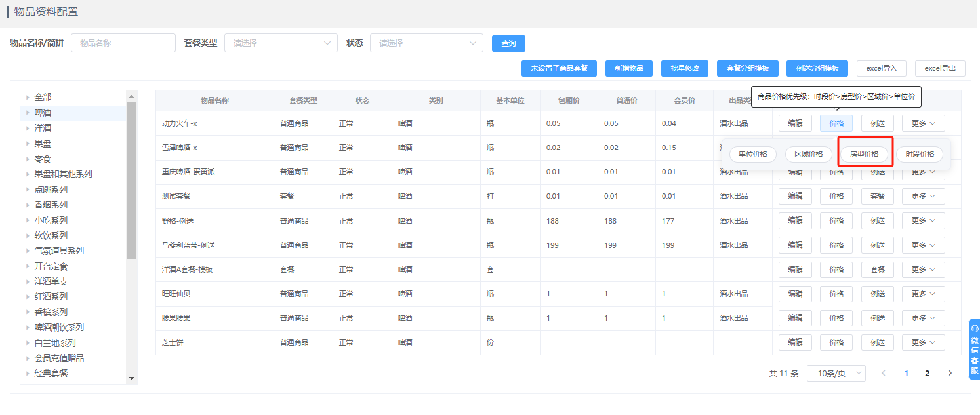Select 红酒系列 category

pyautogui.click(x=51, y=296)
